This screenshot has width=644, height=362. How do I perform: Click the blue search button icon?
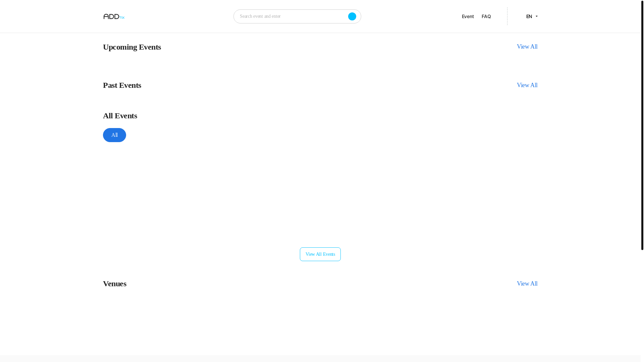click(x=352, y=16)
